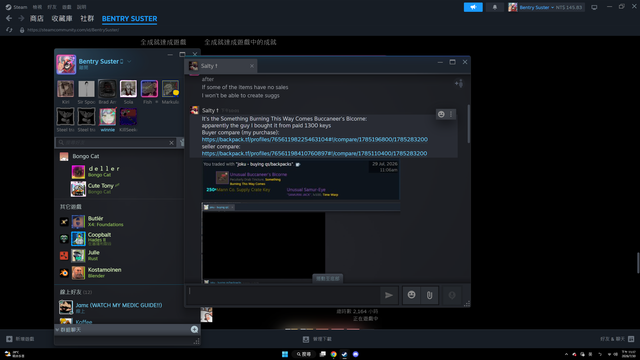Go to the 社群 tab
The image size is (640, 360).
(x=87, y=18)
